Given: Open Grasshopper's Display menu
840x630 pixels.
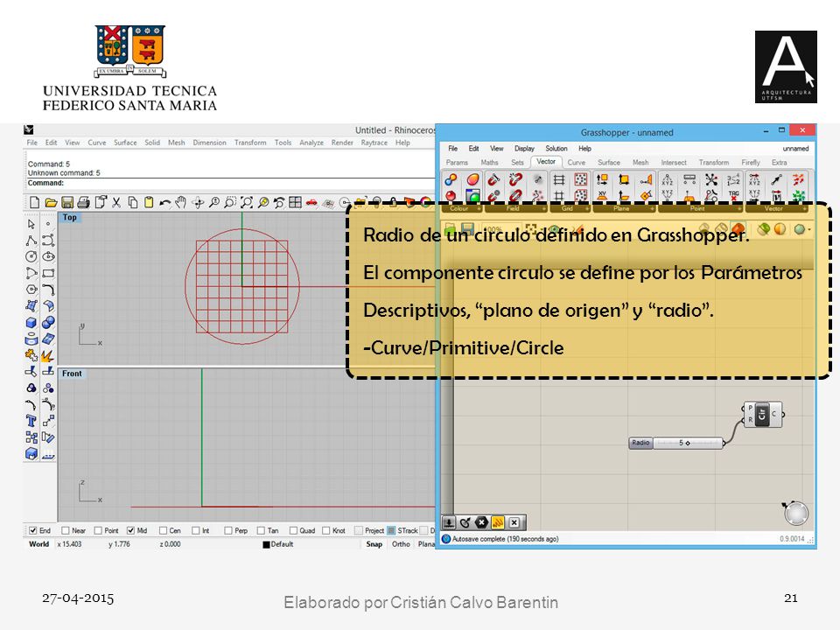Looking at the screenshot, I should (x=524, y=149).
